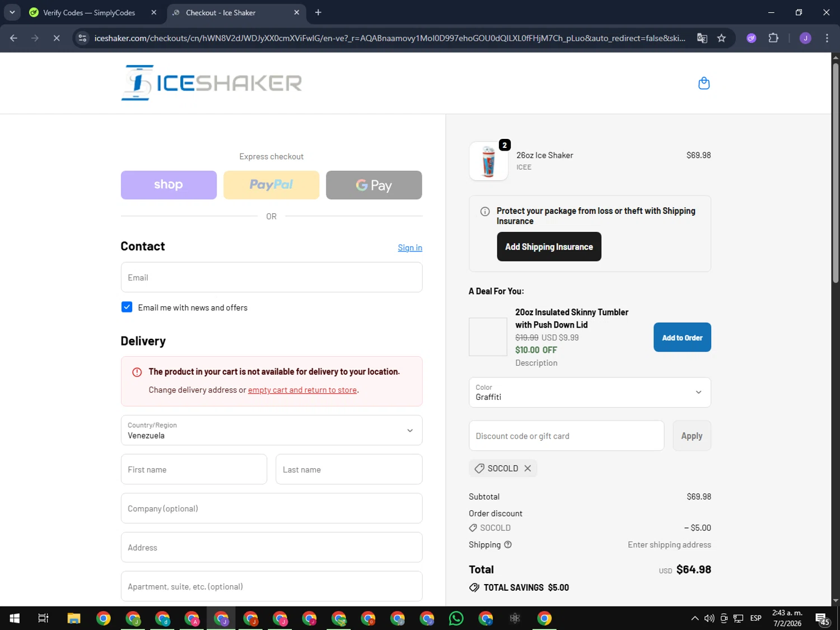Pay with Shop Pay express checkout

[169, 185]
